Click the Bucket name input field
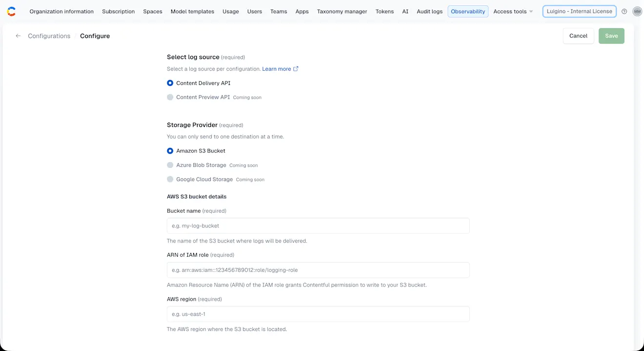644x351 pixels. pyautogui.click(x=318, y=226)
